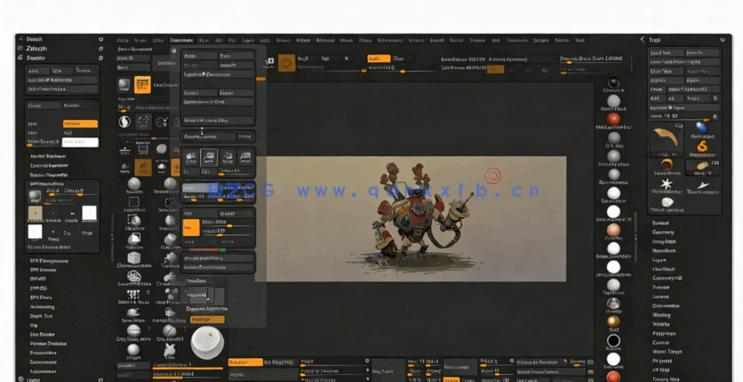Choose the salmon pink material sphere
Image resolution: width=743 pixels, height=382 pixels.
coord(614,230)
